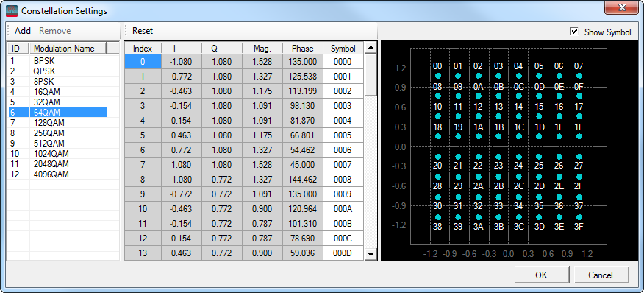Click Phase value 66.801
Image resolution: width=644 pixels, height=293 pixels.
[303, 135]
